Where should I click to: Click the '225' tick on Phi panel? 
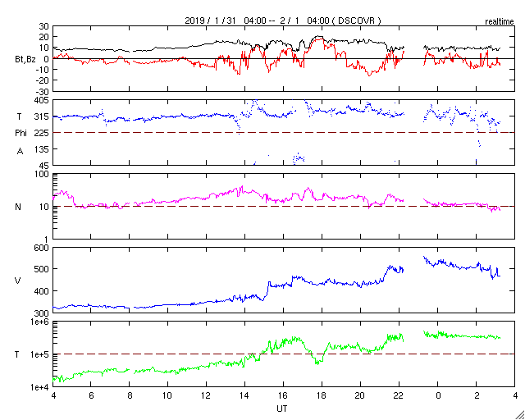[42, 133]
